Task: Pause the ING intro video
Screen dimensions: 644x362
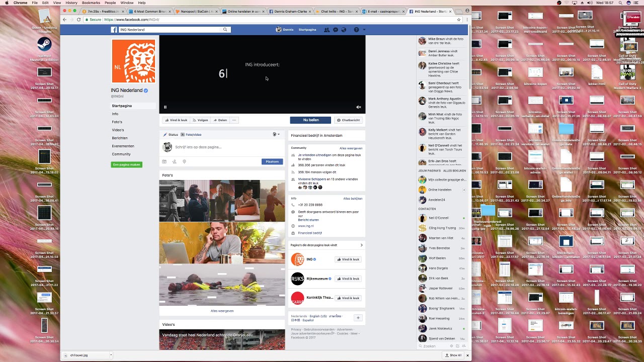Action: (165, 107)
